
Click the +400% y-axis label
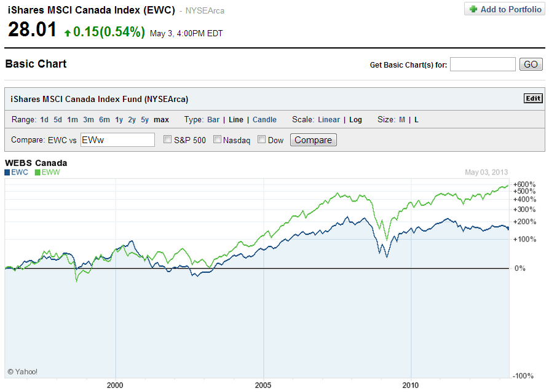click(x=524, y=200)
